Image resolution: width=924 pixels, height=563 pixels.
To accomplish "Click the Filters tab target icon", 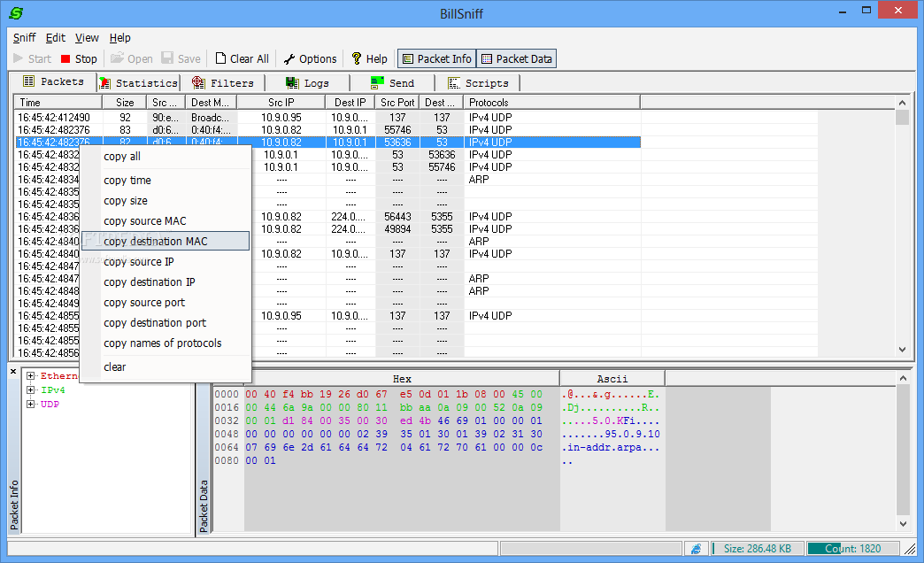I will click(198, 82).
